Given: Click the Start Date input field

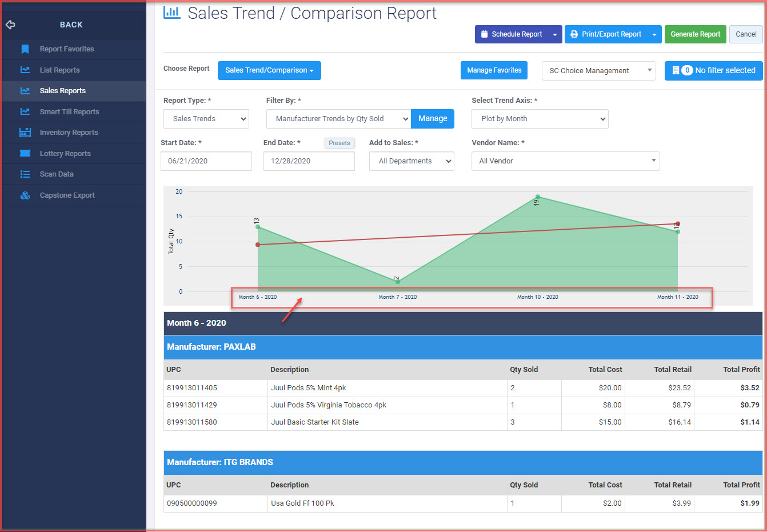Looking at the screenshot, I should tap(206, 161).
